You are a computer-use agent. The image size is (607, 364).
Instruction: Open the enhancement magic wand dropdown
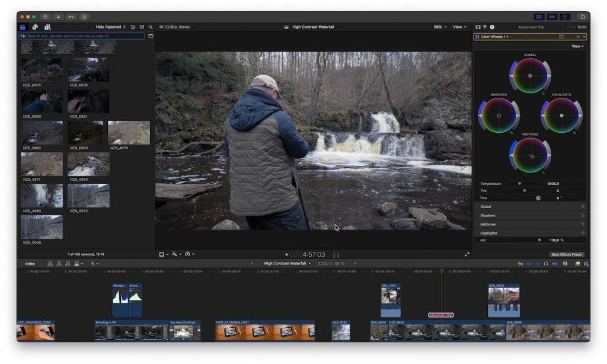tap(177, 254)
